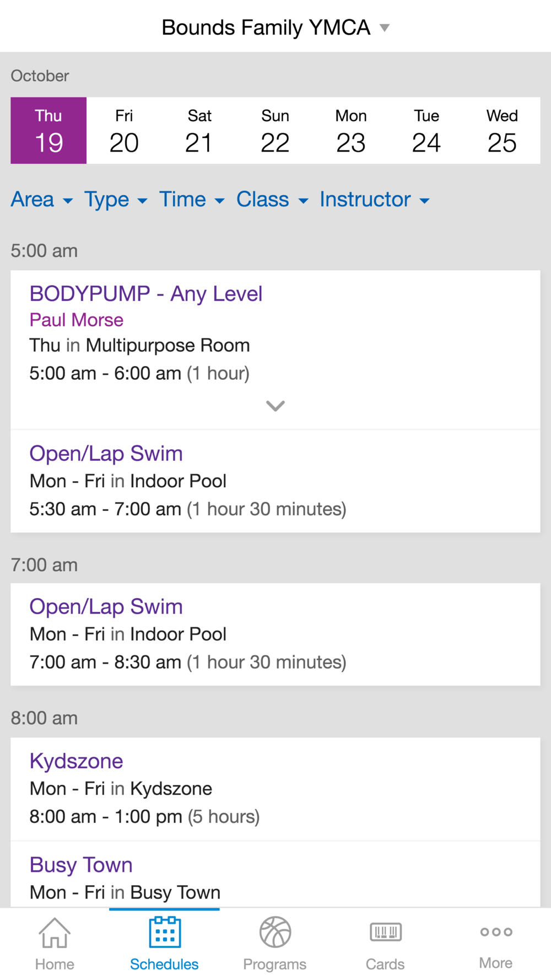Expand the BODYPUMP class details chevron
This screenshot has height=980, width=551.
tap(275, 406)
